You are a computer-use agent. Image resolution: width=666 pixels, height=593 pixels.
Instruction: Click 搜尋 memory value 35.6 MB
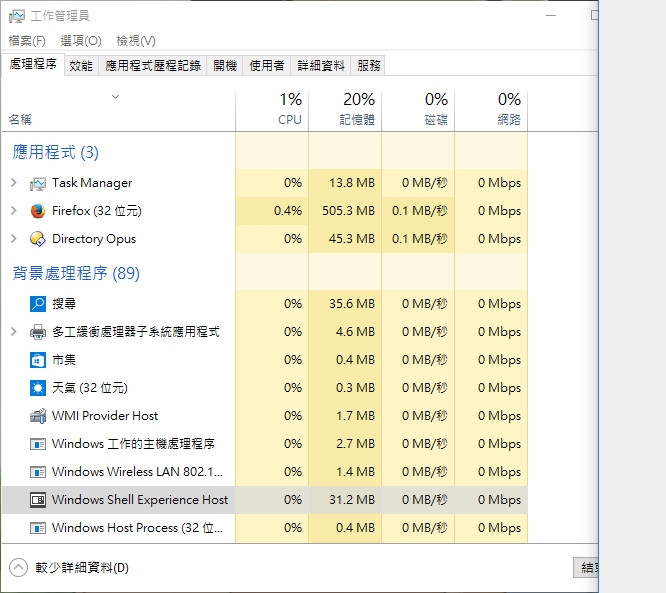[352, 304]
